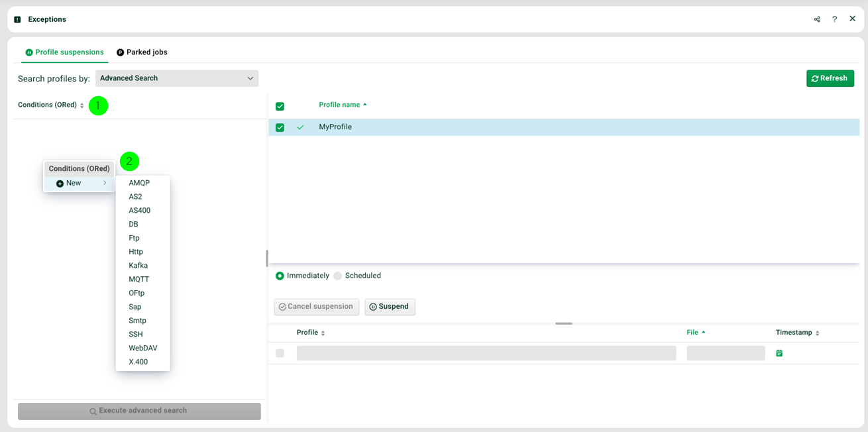Click the Exceptions window icon
This screenshot has height=432, width=868.
[17, 20]
